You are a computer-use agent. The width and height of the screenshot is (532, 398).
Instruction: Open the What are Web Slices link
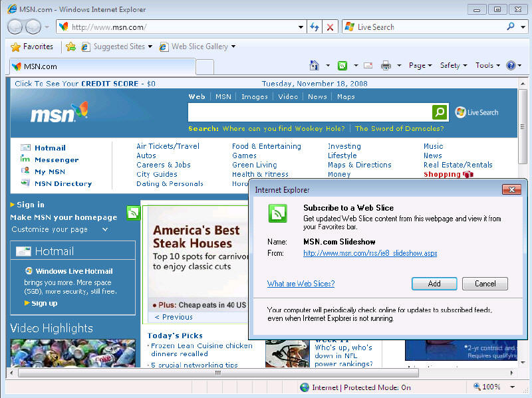click(x=301, y=284)
